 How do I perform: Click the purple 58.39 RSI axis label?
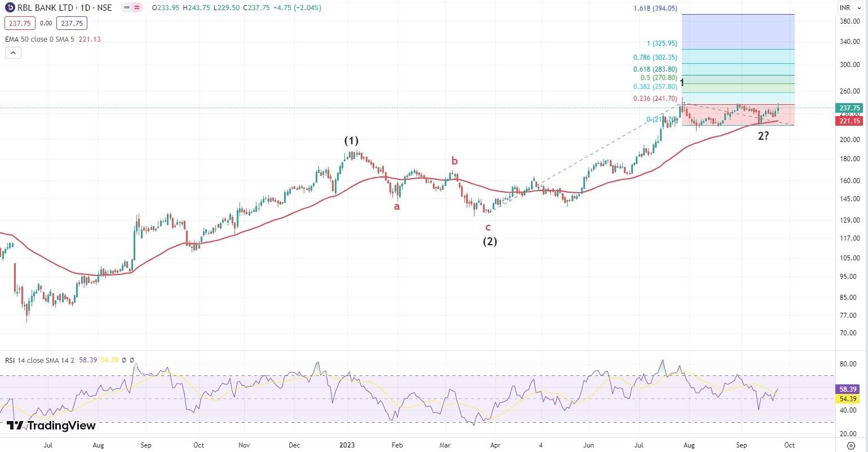(849, 389)
